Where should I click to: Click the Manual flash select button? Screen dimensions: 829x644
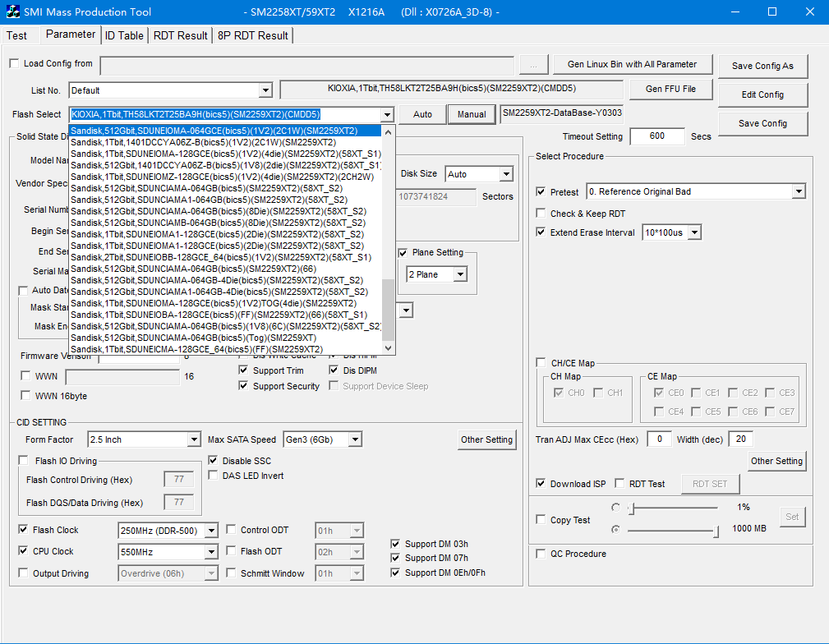click(471, 114)
